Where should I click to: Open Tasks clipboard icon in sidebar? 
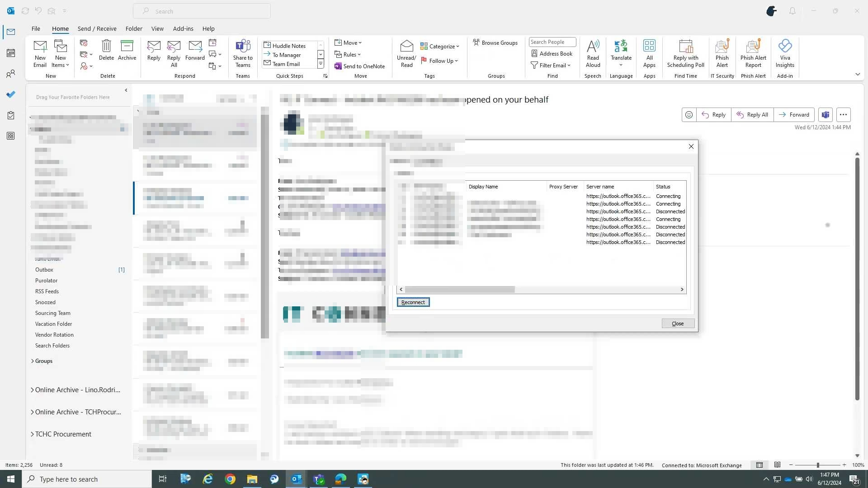pyautogui.click(x=11, y=115)
